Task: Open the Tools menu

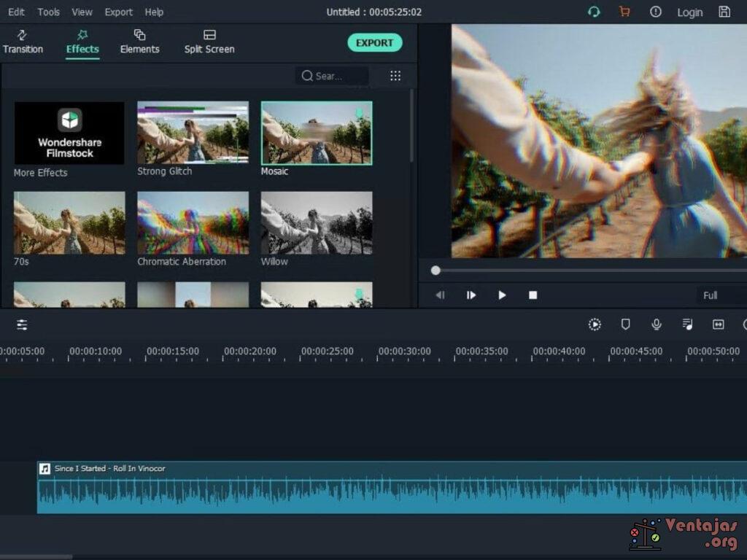Action: [x=49, y=12]
